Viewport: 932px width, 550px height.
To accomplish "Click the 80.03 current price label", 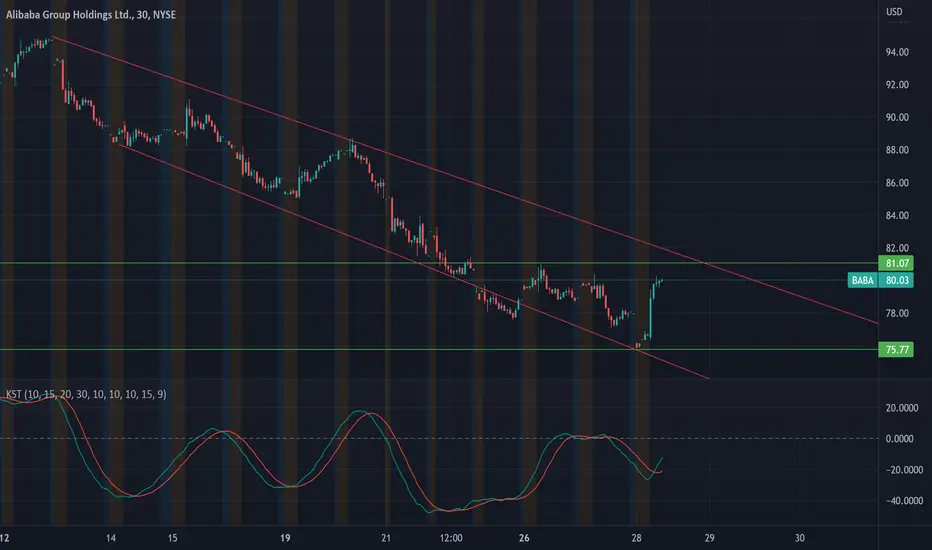I will [x=896, y=280].
